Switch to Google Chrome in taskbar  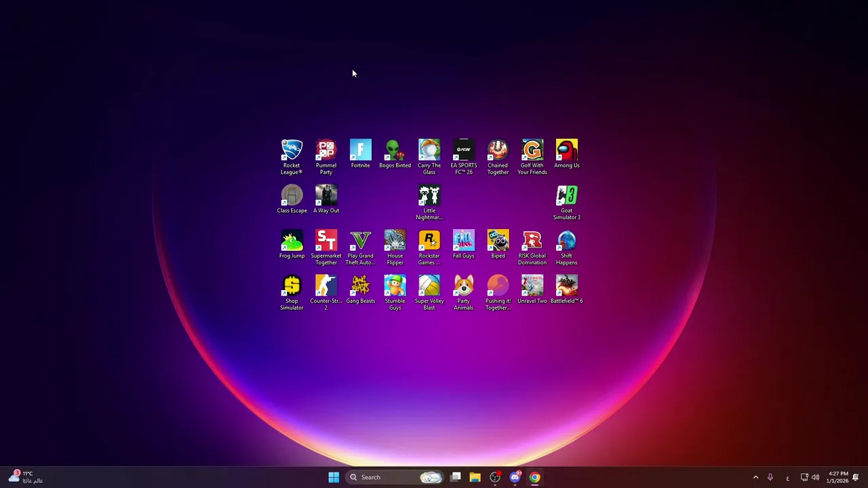pos(534,477)
